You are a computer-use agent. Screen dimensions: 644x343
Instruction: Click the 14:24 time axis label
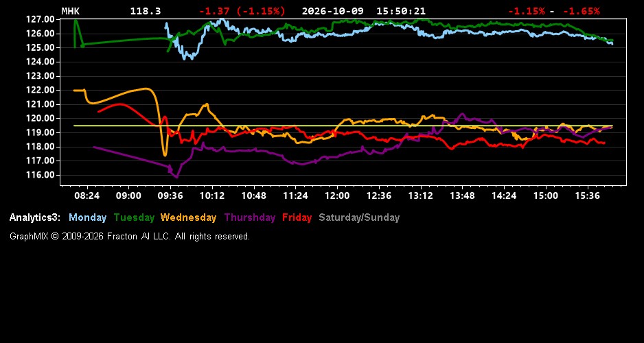point(504,196)
